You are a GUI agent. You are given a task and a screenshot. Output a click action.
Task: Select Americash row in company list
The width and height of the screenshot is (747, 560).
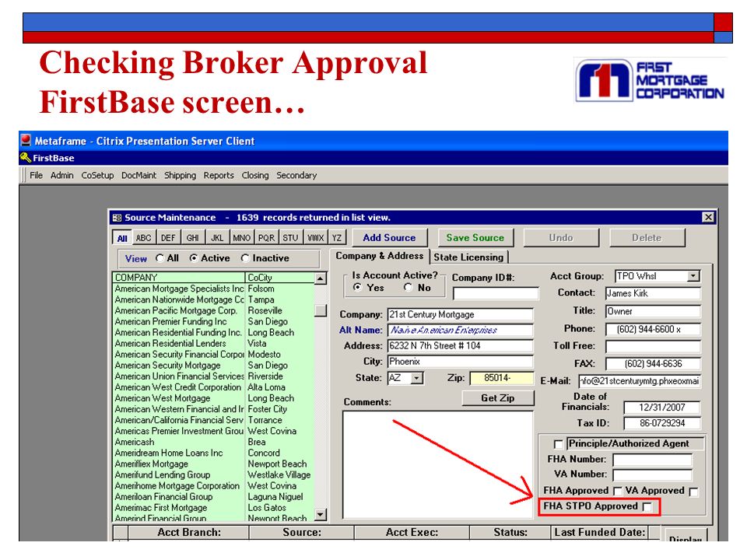tap(213, 442)
